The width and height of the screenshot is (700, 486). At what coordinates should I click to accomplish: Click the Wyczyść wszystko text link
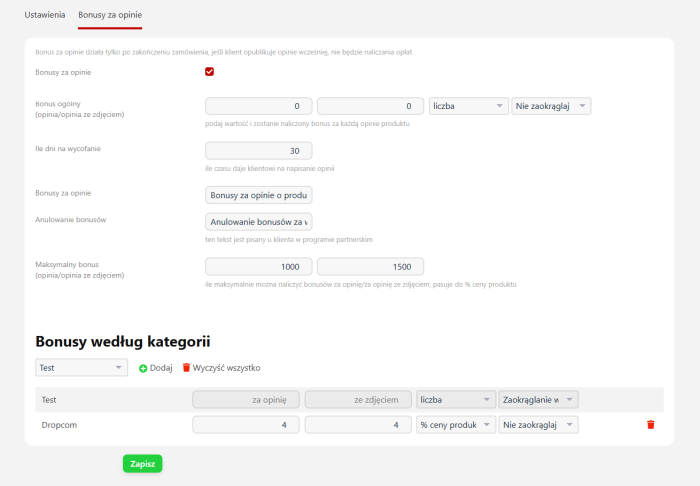pos(226,368)
